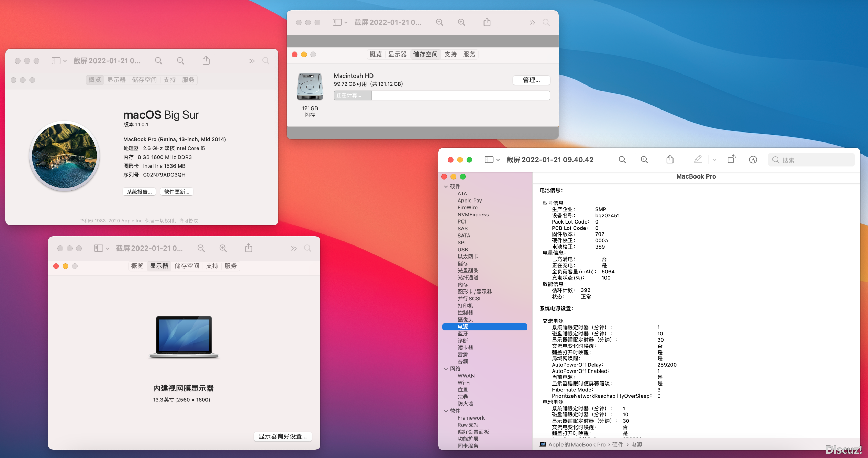868x458 pixels.
Task: Open the sidebar view icon in the 09.40.42 window
Action: (x=489, y=160)
